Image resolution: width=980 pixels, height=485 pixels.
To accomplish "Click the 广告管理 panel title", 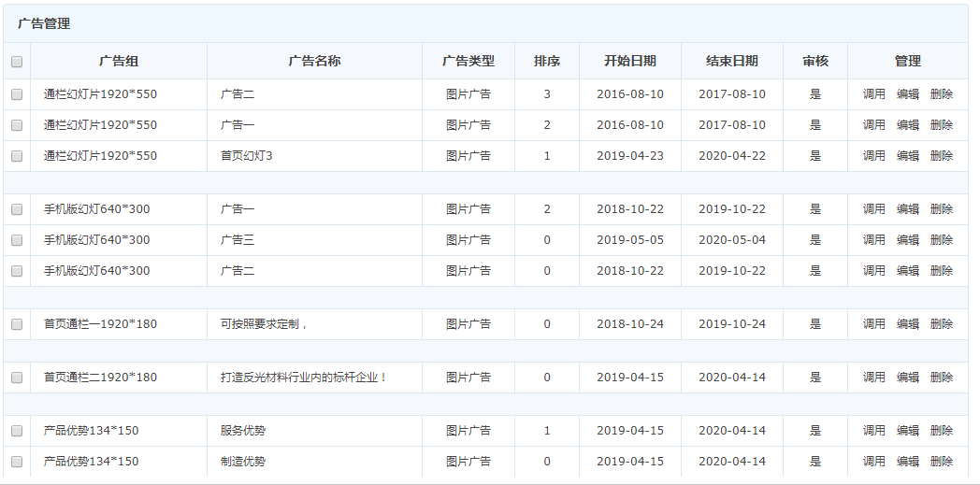I will 44,24.
